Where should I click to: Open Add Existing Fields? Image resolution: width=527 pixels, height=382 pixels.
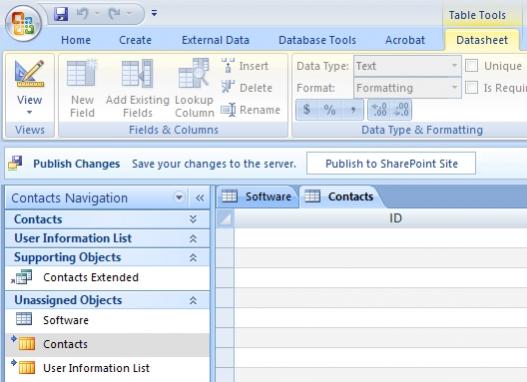(137, 88)
